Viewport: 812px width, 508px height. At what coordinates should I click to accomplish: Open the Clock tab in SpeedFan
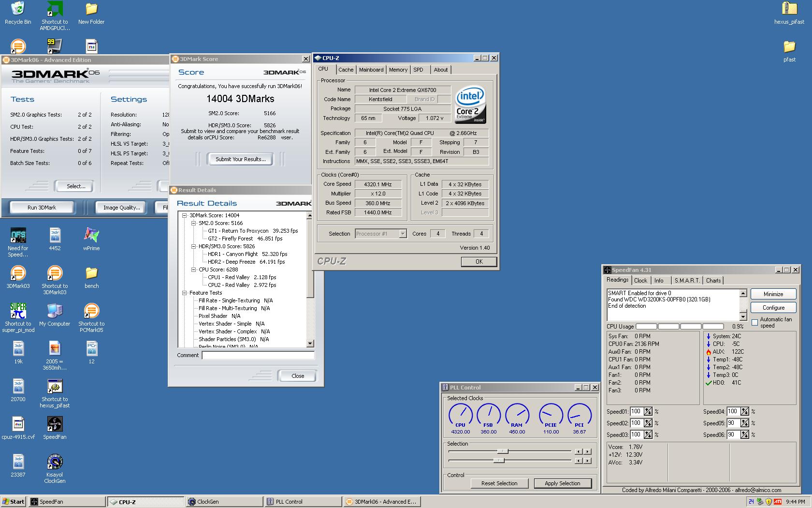pos(640,281)
